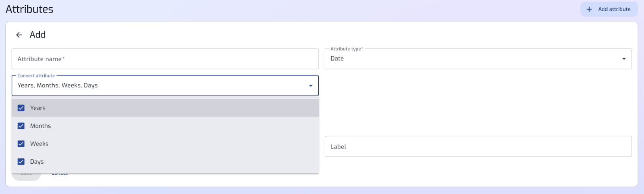Uncheck the Weeks checkbox
Screen dimensions: 644x194
pos(21,144)
